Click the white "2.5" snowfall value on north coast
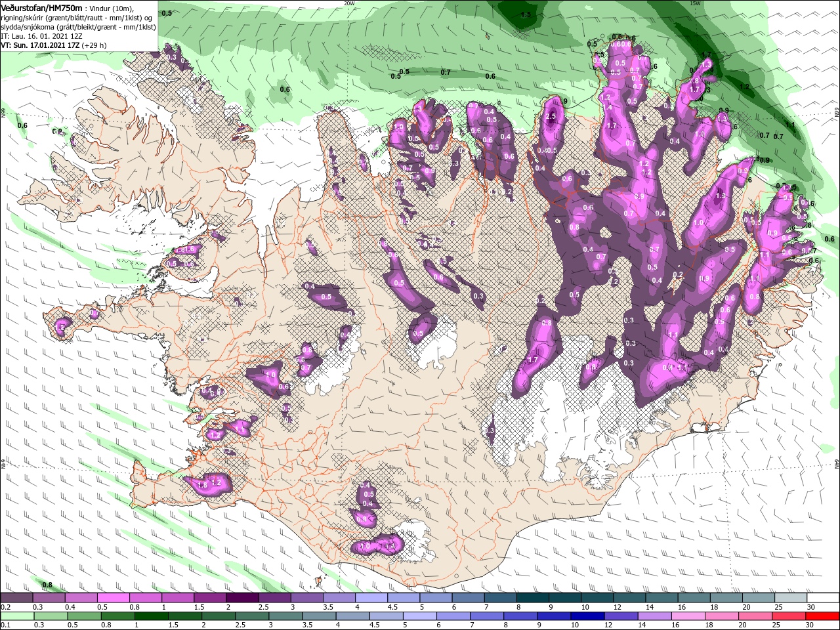The image size is (840, 630). coord(551,116)
